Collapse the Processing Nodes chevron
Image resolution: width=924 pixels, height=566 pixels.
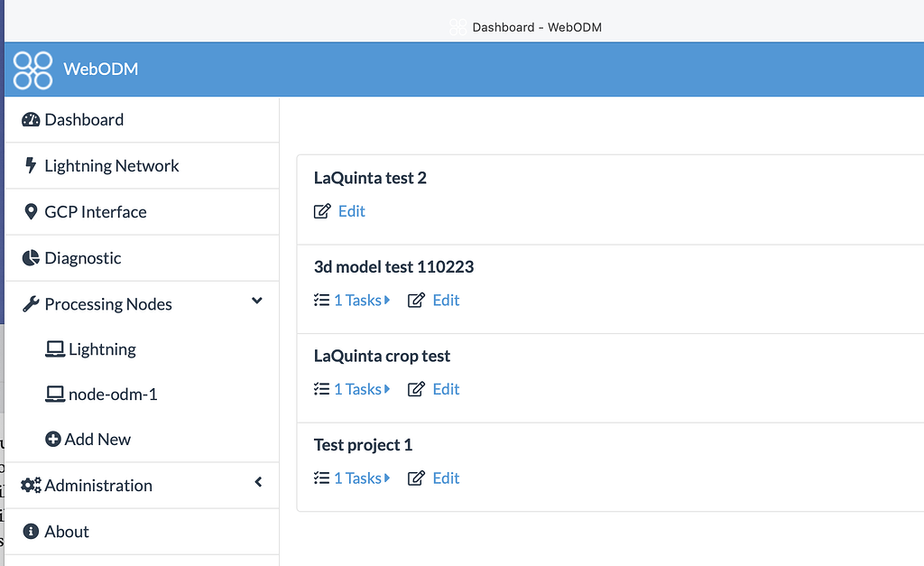(x=257, y=302)
